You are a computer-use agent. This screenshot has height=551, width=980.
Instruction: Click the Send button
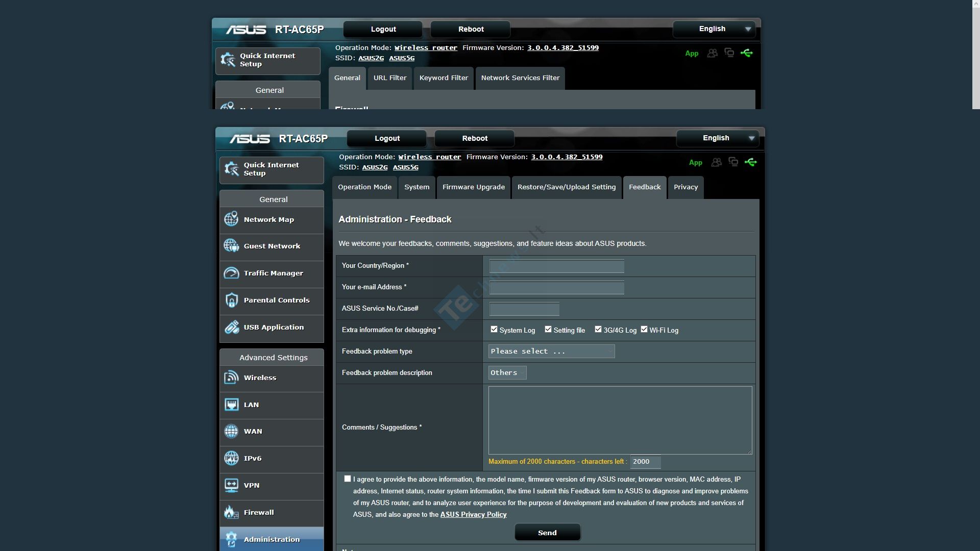(547, 533)
